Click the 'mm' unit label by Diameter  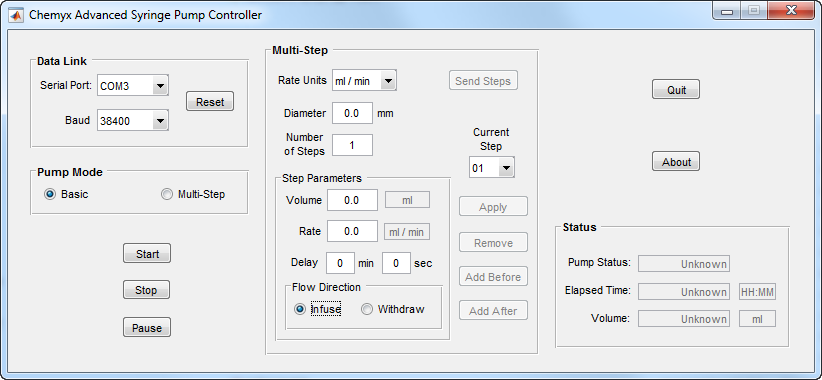click(385, 113)
